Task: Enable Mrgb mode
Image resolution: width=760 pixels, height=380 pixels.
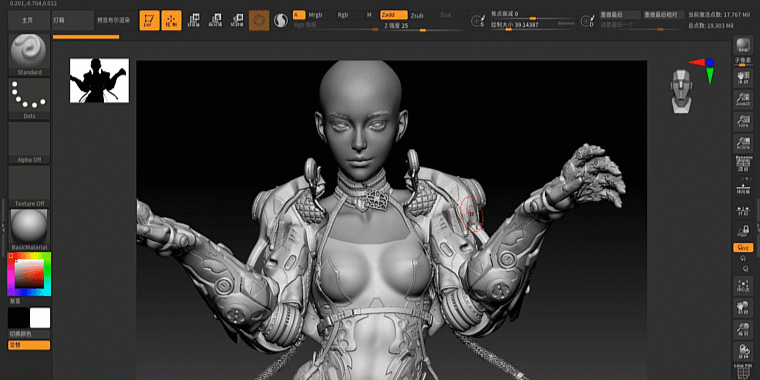Action: tap(315, 15)
